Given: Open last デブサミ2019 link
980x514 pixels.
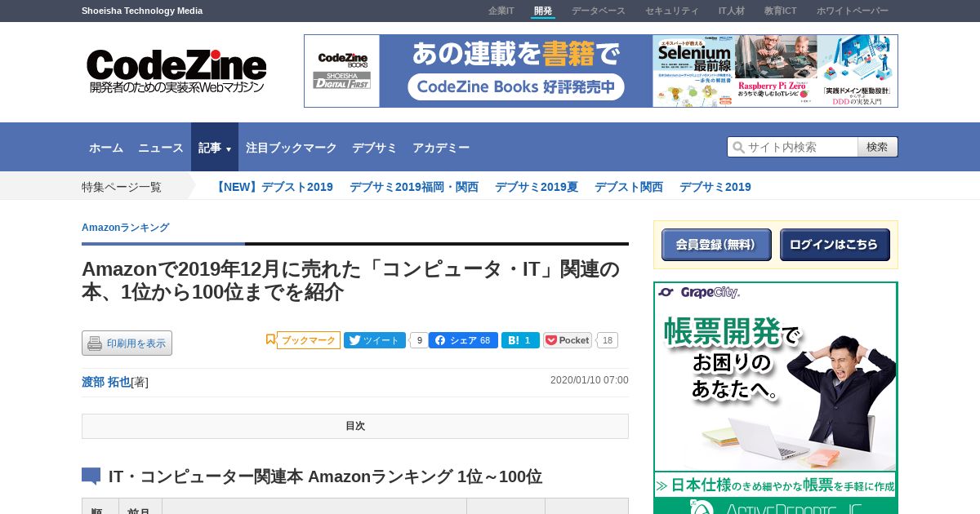Looking at the screenshot, I should [715, 187].
